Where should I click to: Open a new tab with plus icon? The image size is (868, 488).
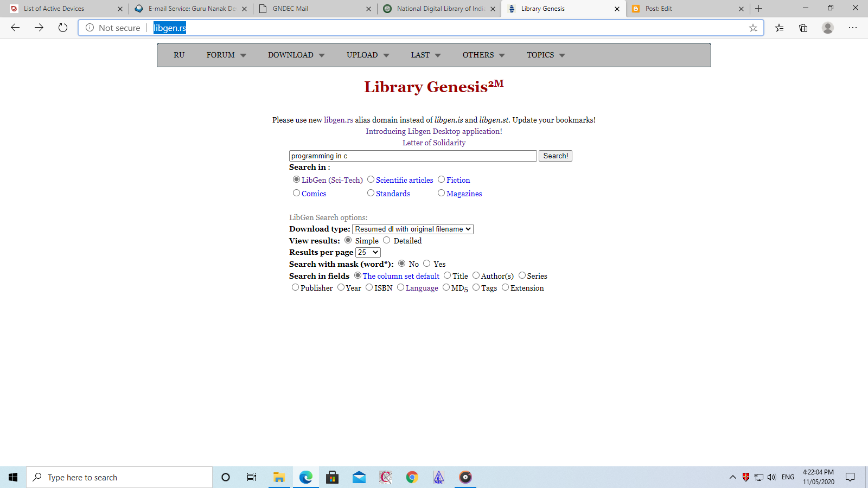pos(759,9)
